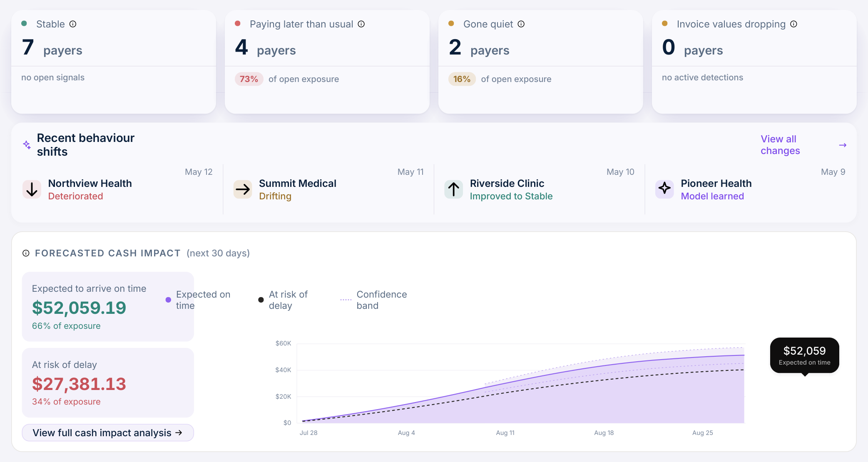The image size is (868, 462).
Task: Click the $52,059 chart tooltip
Action: [x=805, y=355]
